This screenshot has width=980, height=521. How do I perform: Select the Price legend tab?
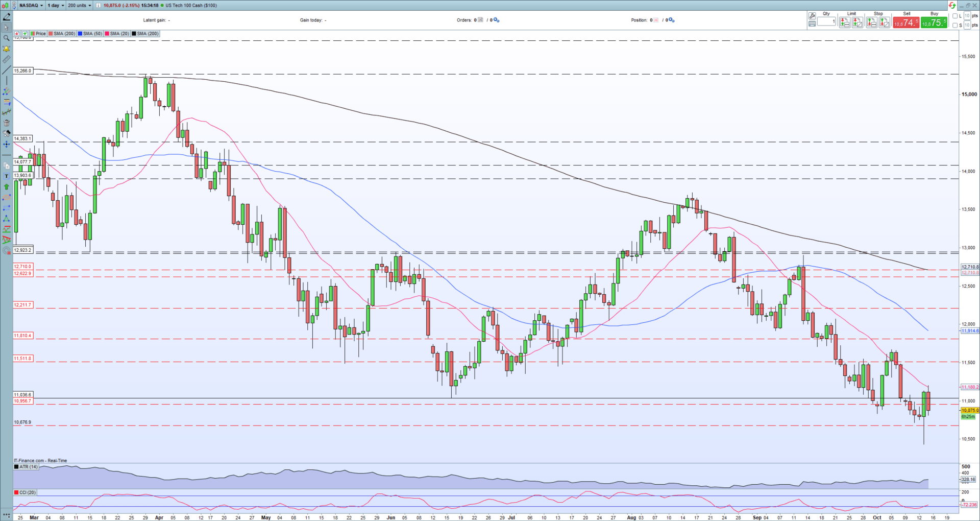pyautogui.click(x=38, y=34)
